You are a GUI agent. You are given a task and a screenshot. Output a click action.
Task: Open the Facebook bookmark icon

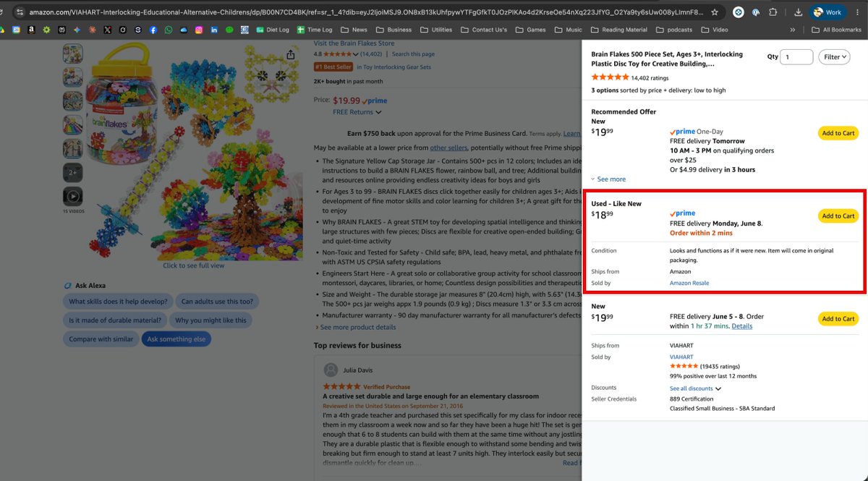153,30
